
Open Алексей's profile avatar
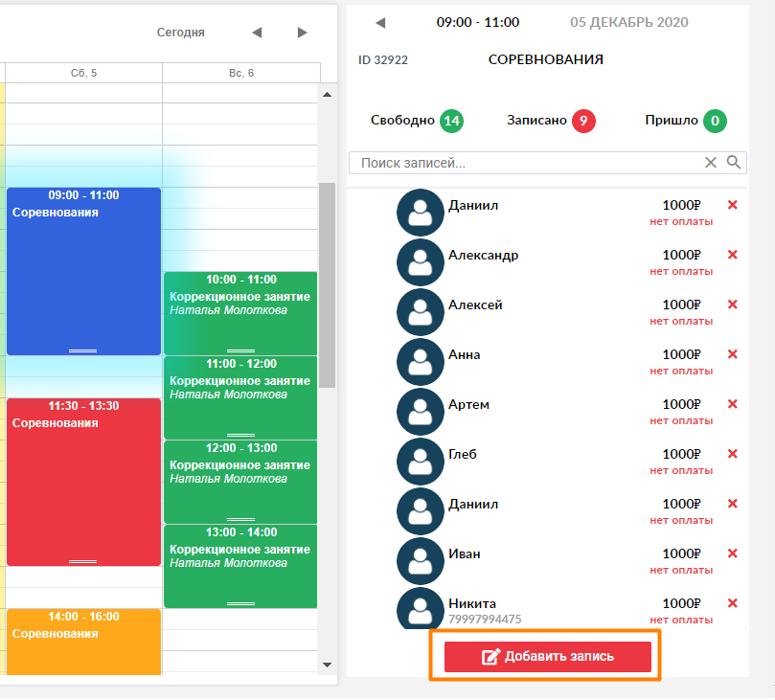pyautogui.click(x=420, y=312)
